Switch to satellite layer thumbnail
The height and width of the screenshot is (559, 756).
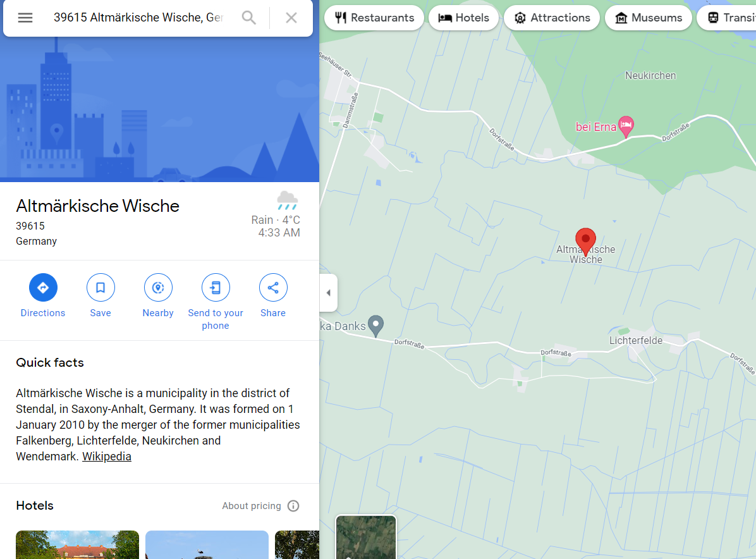(x=366, y=537)
